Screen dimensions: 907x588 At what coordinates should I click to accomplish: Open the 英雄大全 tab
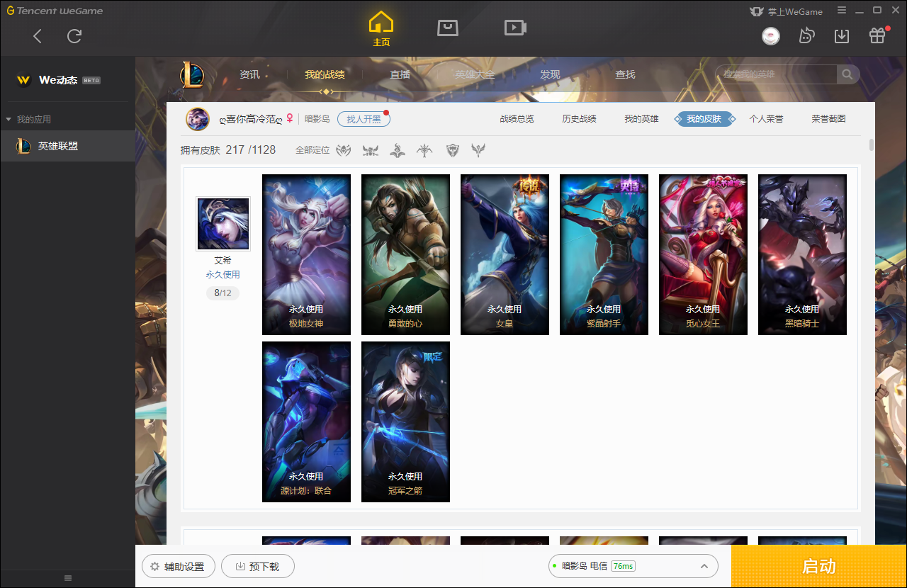tap(475, 74)
